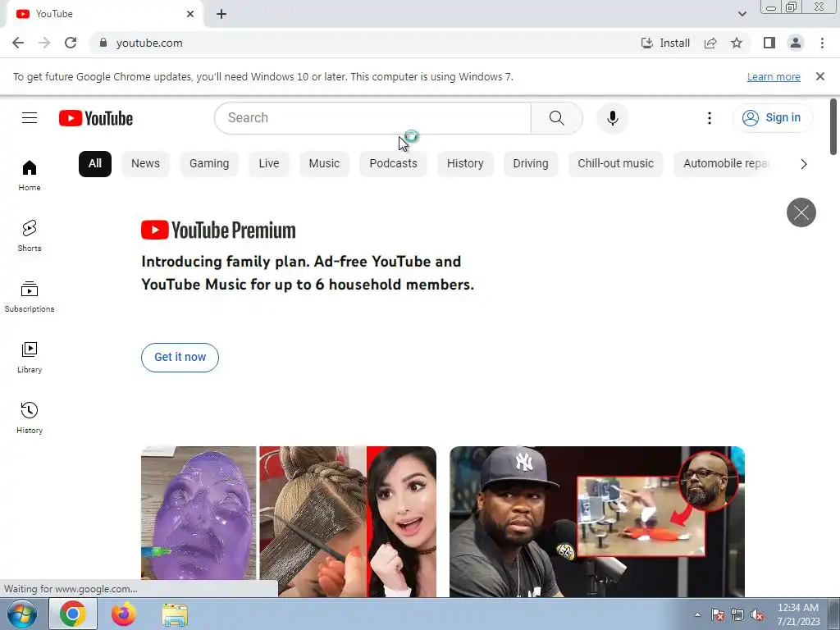Open YouTube settings three-dot menu
The height and width of the screenshot is (630, 840).
710,118
